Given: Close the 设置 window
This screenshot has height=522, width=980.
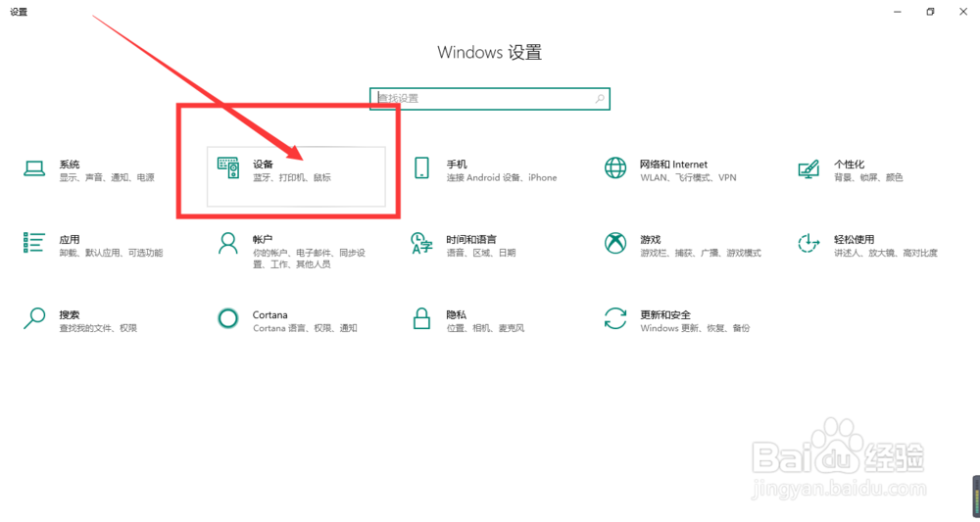Looking at the screenshot, I should click(x=963, y=12).
